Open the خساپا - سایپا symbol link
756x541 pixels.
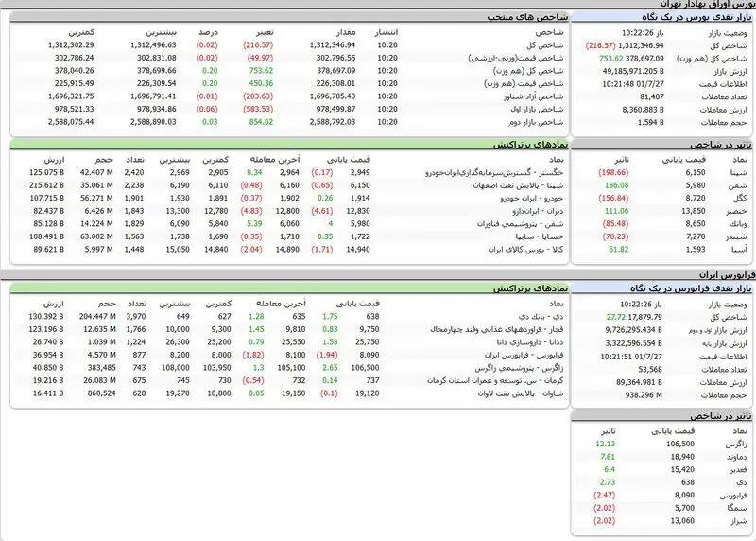coord(540,236)
